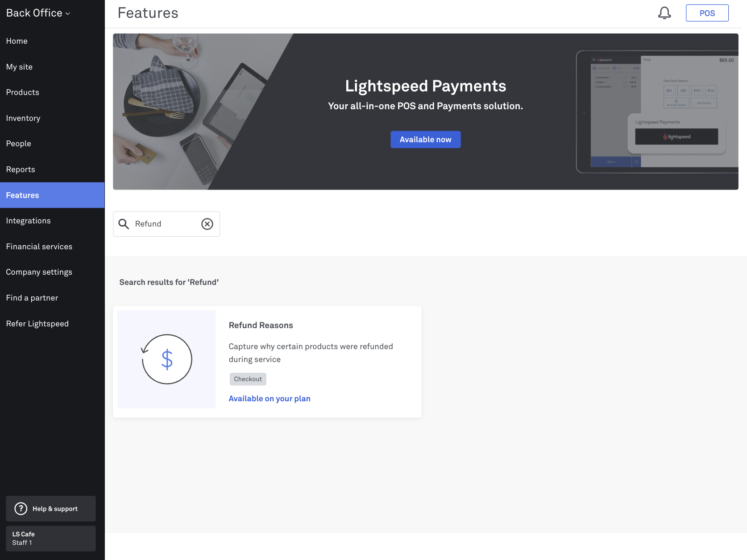This screenshot has height=560, width=747.
Task: Click the Available now button
Action: [x=425, y=140]
